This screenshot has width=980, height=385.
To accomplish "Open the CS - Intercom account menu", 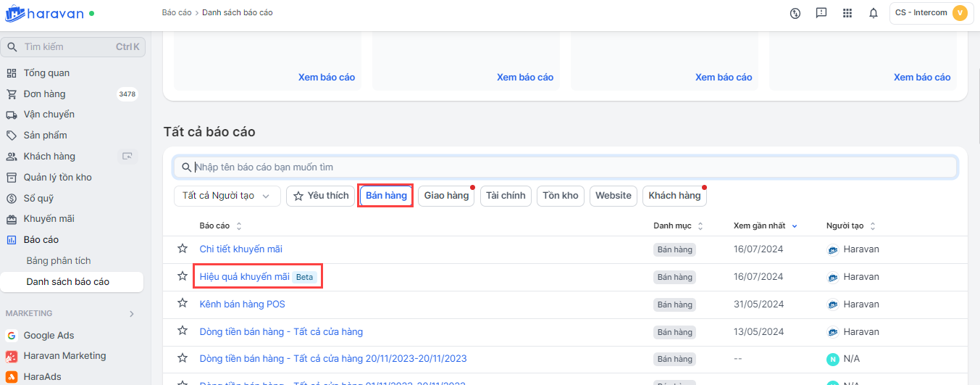I will point(931,13).
